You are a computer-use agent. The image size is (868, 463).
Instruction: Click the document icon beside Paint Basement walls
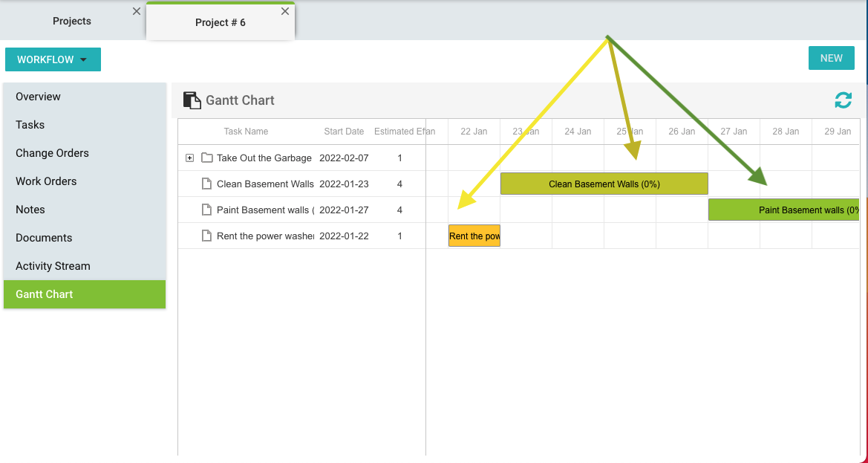click(207, 210)
